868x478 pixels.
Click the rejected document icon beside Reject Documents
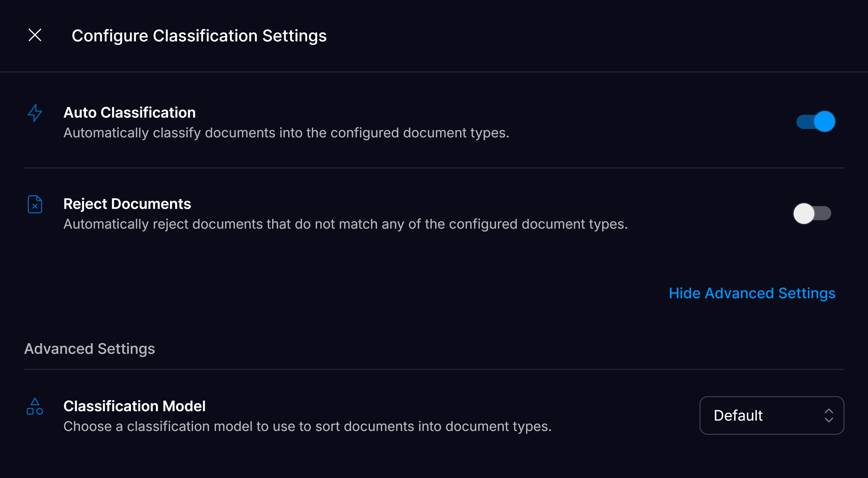click(35, 204)
